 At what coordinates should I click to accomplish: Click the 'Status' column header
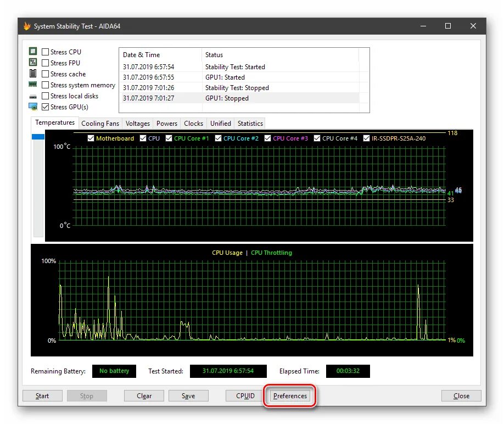click(281, 54)
